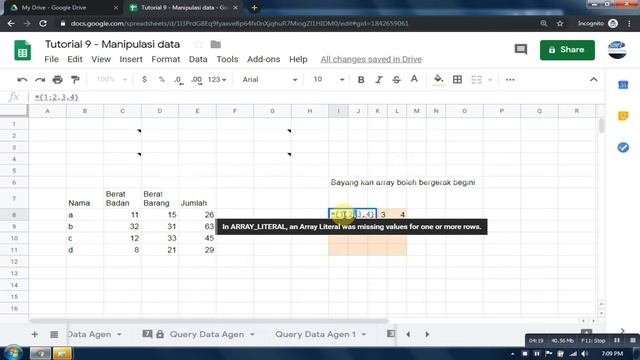The width and height of the screenshot is (640, 360).
Task: Click the Move to folder icon
Action: pyautogui.click(x=216, y=44)
